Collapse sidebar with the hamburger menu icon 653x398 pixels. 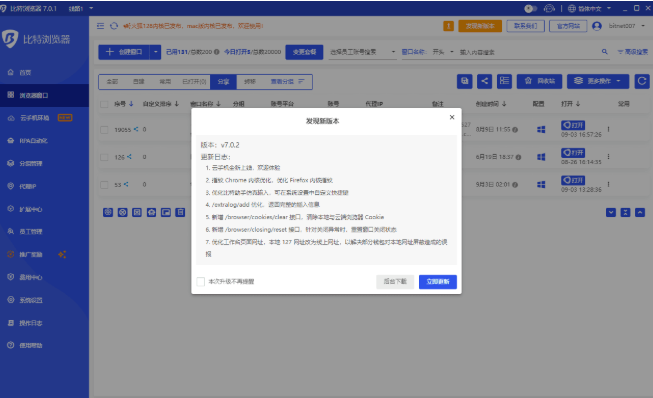(x=100, y=26)
